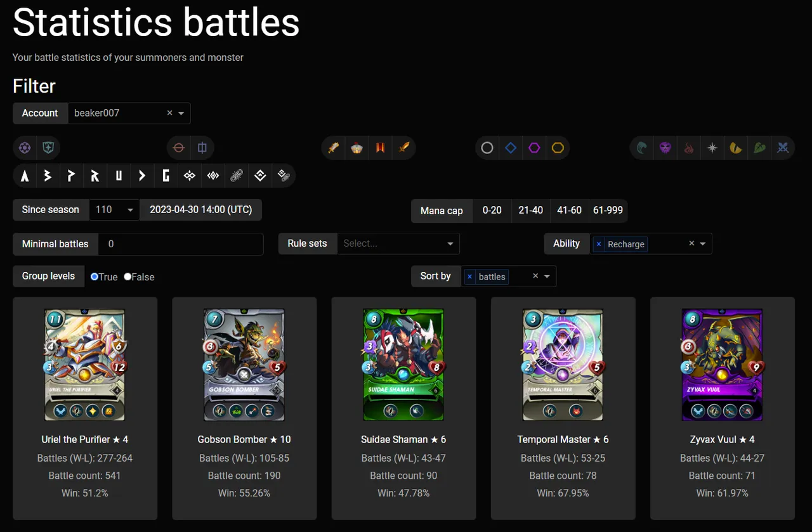Open the Rule sets select dropdown
This screenshot has width=812, height=532.
(398, 243)
